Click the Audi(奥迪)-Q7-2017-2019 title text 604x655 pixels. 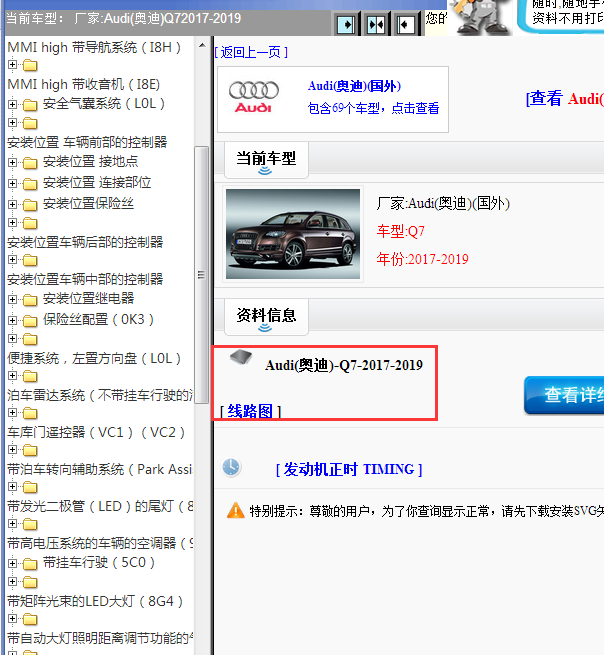point(344,365)
